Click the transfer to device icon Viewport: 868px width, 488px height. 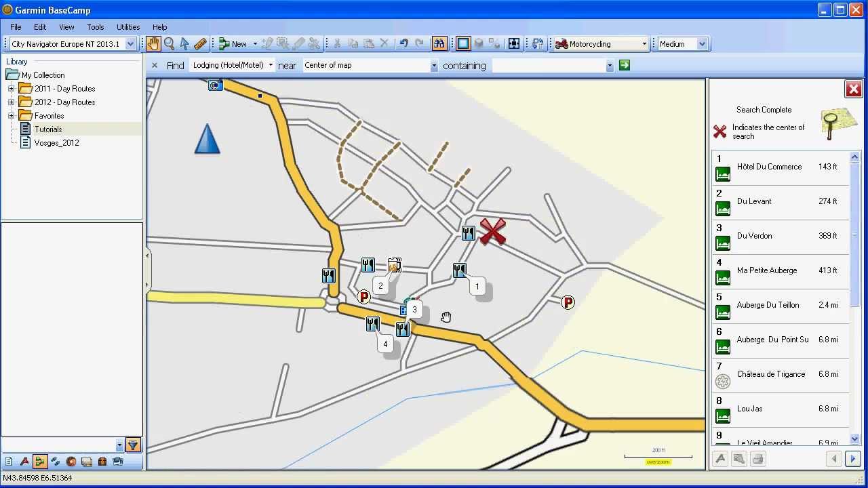(538, 44)
